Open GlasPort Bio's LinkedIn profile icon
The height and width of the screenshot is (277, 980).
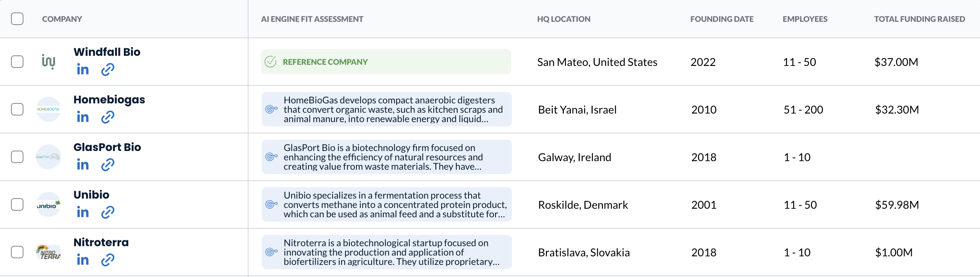83,165
